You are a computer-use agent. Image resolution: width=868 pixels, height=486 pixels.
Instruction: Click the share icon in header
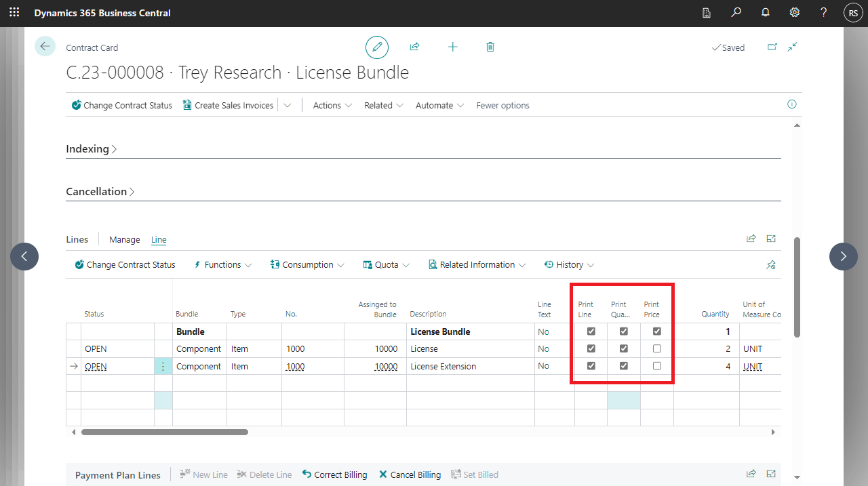(414, 47)
